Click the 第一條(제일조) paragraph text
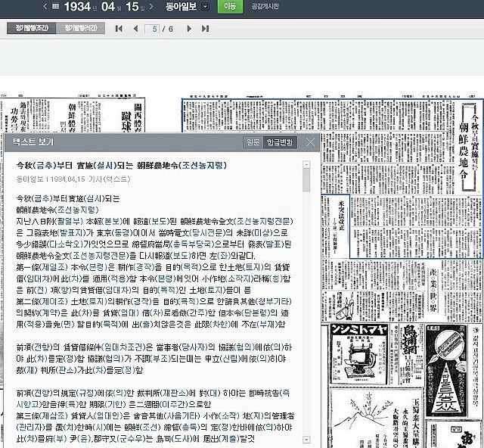The height and width of the screenshot is (448, 484). pyautogui.click(x=154, y=278)
